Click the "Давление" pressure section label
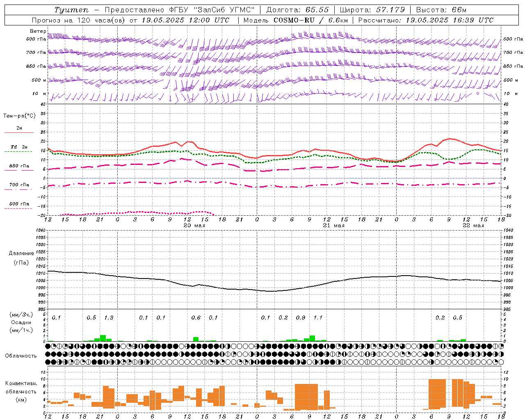This screenshot has height=420, width=525. 21,253
